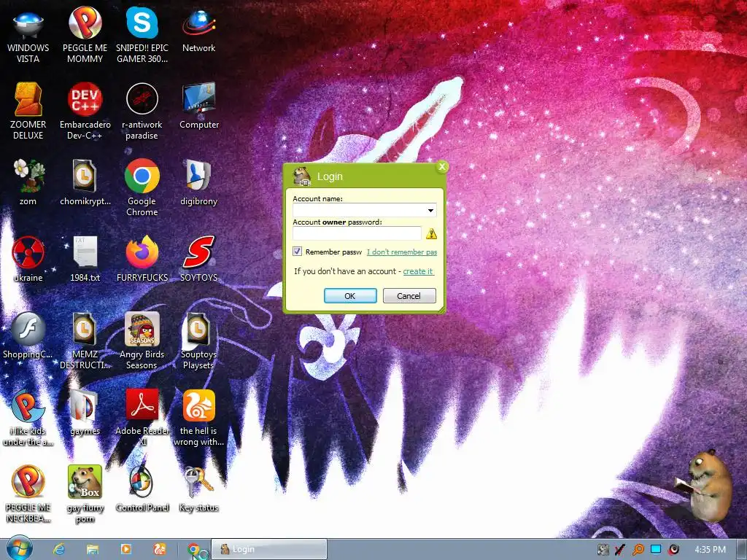Screen dimensions: 747x560
Task: Launch Internet Explorer from the taskbar
Action: 59,549
